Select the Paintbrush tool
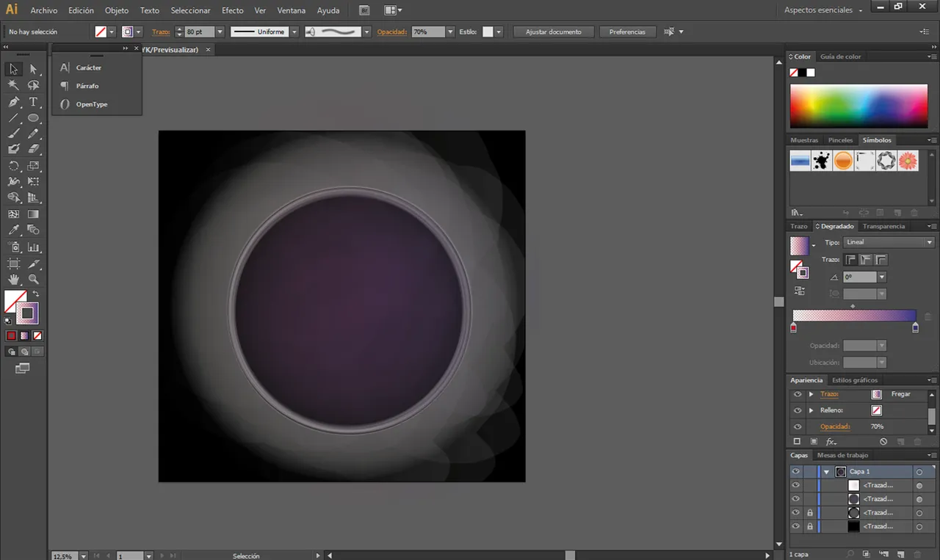The height and width of the screenshot is (560, 940). tap(13, 134)
